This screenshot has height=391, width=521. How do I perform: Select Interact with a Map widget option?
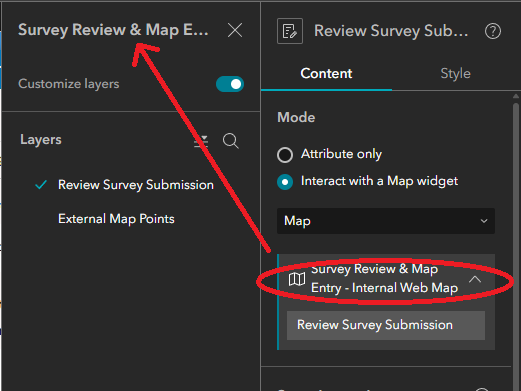click(x=285, y=182)
